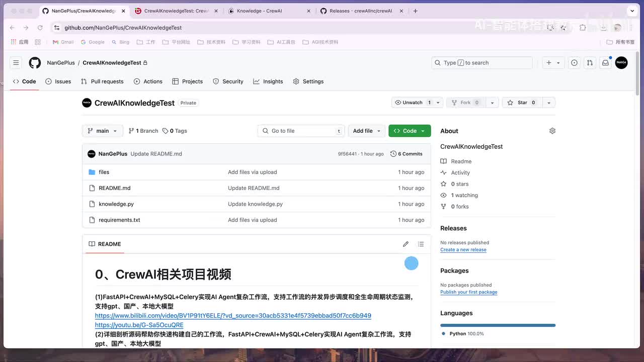Open a new browser tab
Image resolution: width=644 pixels, height=362 pixels.
(x=415, y=11)
